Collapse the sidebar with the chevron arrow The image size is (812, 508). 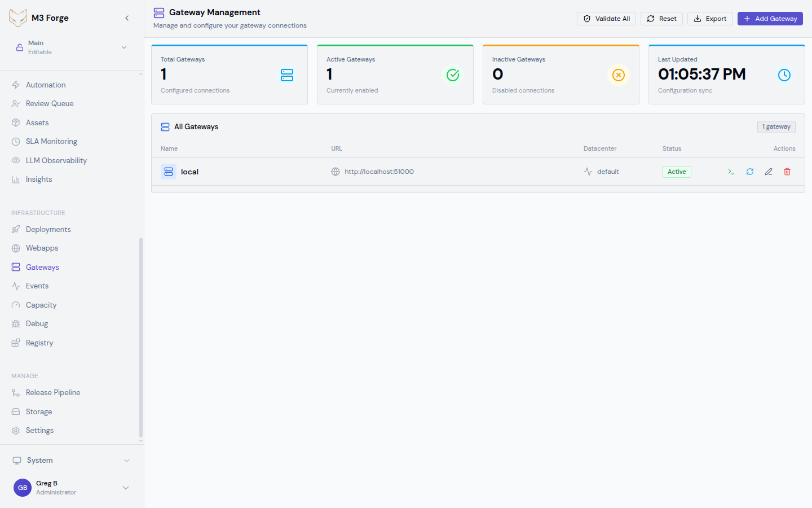coord(127,17)
